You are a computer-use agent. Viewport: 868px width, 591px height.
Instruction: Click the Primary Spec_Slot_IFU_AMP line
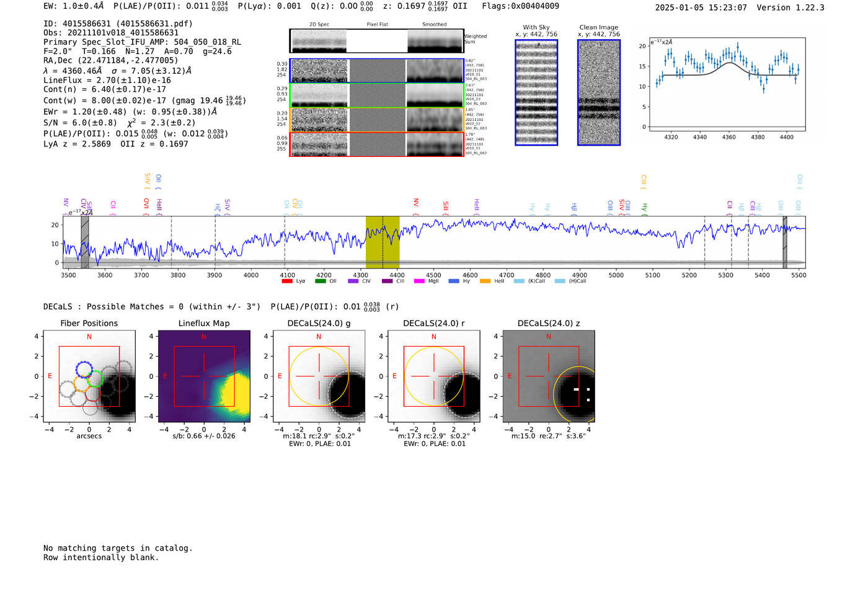tap(143, 42)
